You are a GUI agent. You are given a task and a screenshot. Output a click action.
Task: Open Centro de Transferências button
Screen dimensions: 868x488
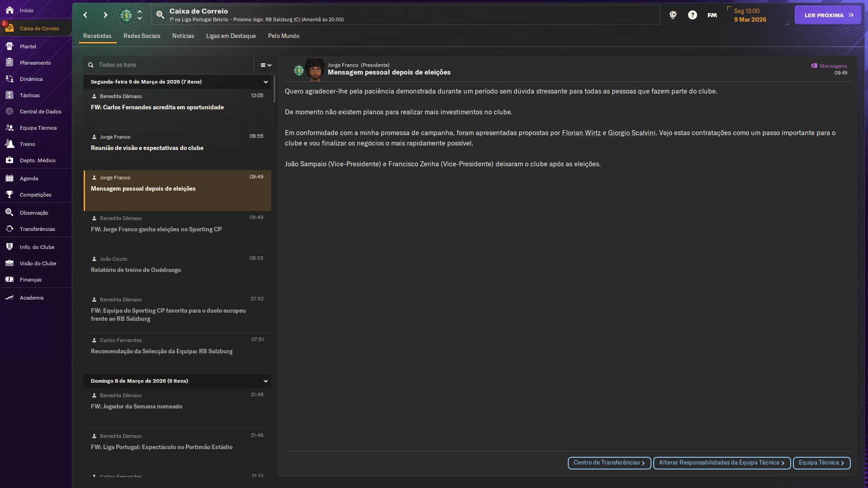click(609, 463)
